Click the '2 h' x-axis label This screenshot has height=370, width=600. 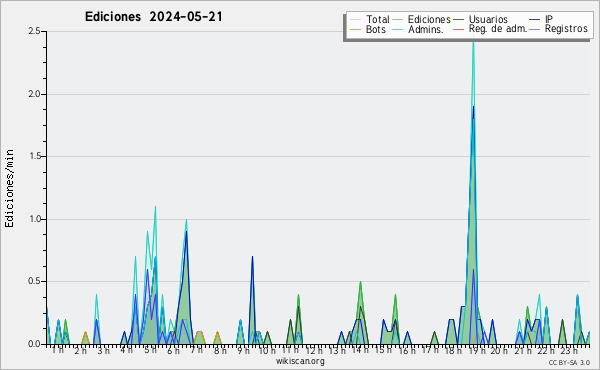[80, 350]
